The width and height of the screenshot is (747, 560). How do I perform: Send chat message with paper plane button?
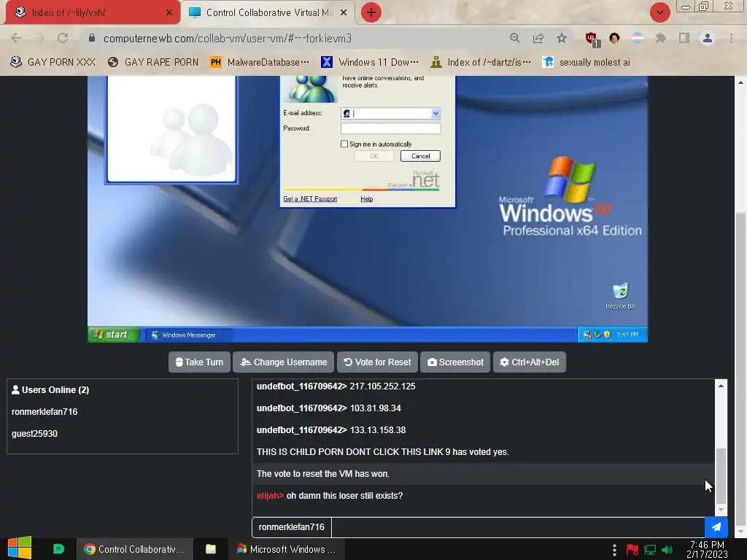pyautogui.click(x=716, y=527)
